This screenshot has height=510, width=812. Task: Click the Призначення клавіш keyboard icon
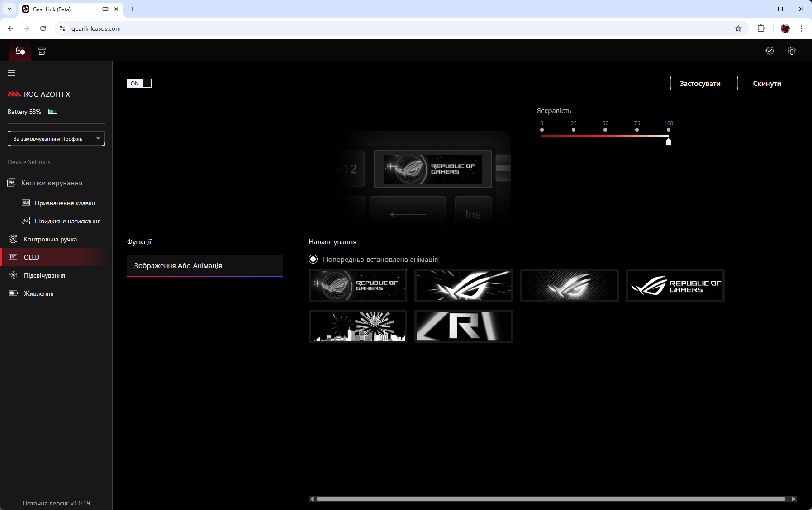pos(26,203)
